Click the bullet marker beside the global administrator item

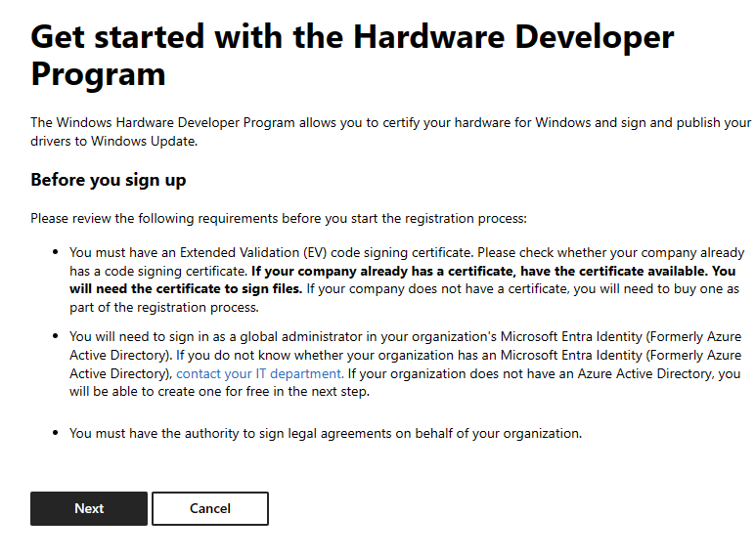coord(56,336)
